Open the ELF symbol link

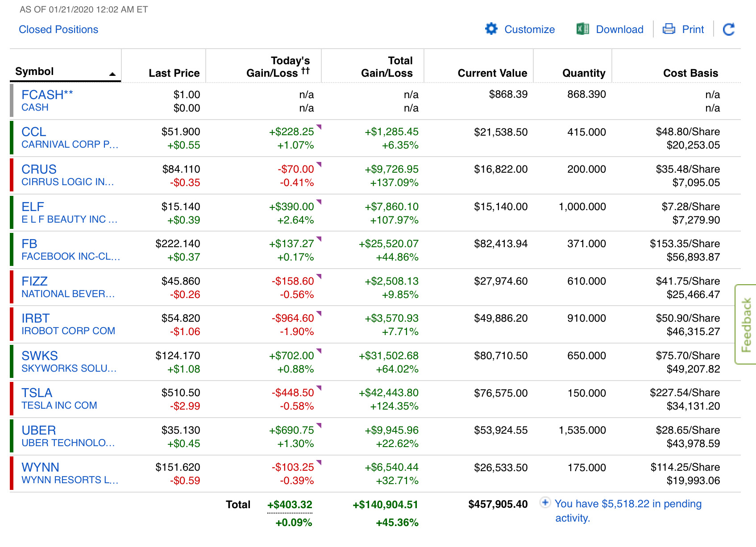pyautogui.click(x=33, y=207)
